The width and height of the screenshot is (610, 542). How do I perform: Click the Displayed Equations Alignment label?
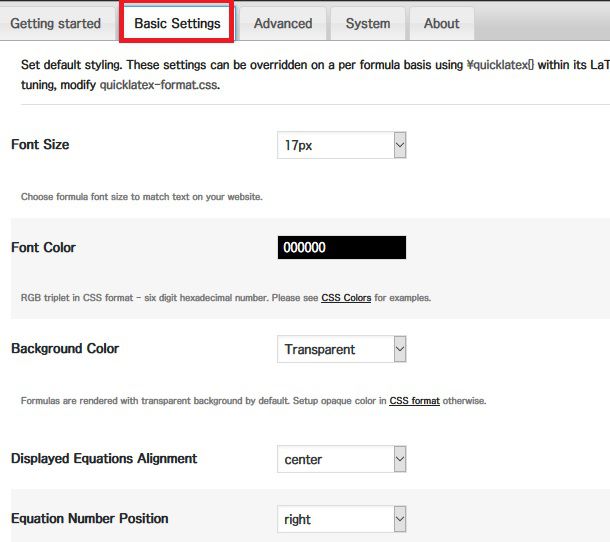104,458
